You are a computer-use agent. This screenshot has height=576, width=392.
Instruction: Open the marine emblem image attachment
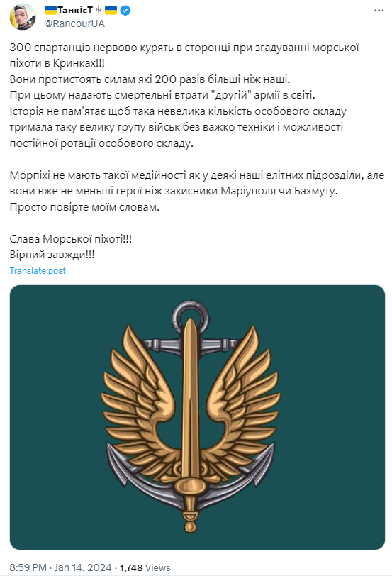click(198, 417)
